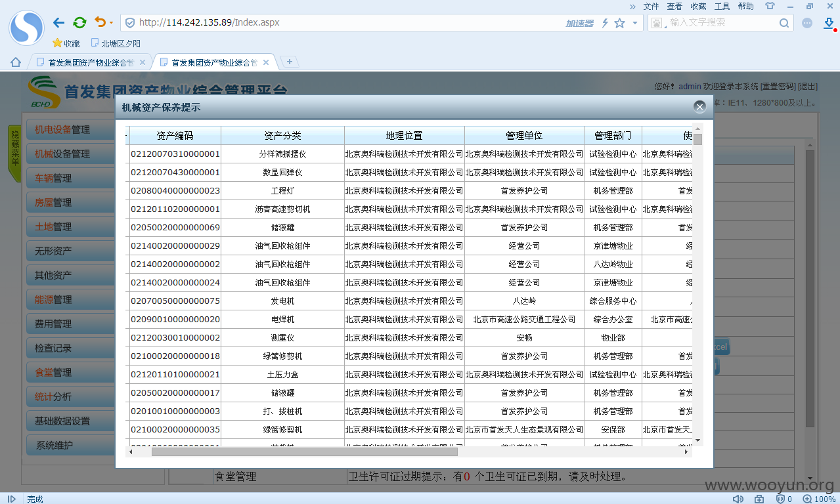Open the dropdown arrow next to star
The width and height of the screenshot is (840, 504).
[634, 23]
